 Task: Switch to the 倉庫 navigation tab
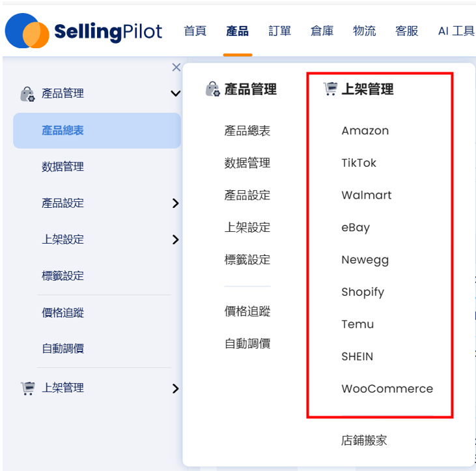coord(322,31)
